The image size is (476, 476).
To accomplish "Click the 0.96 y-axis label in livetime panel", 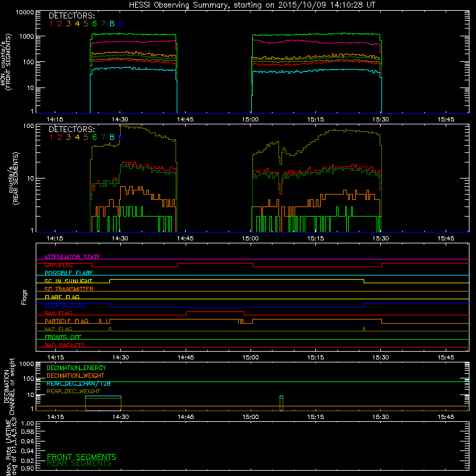I will [27, 441].
